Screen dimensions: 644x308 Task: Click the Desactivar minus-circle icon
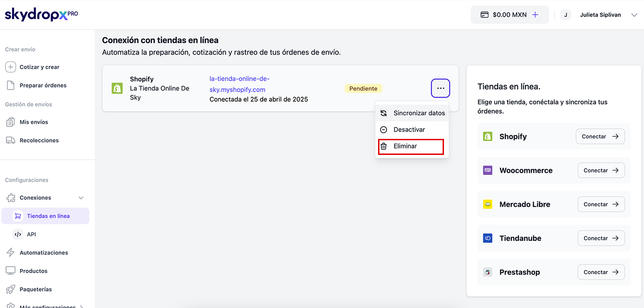click(384, 130)
